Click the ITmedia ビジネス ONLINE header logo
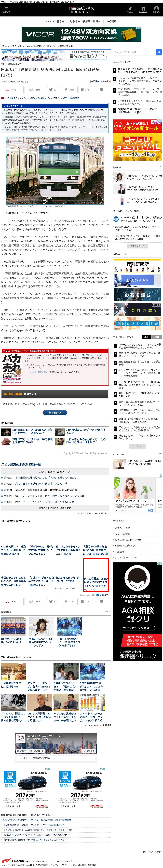The width and height of the screenshot is (163, 868). pyautogui.click(x=81, y=9)
